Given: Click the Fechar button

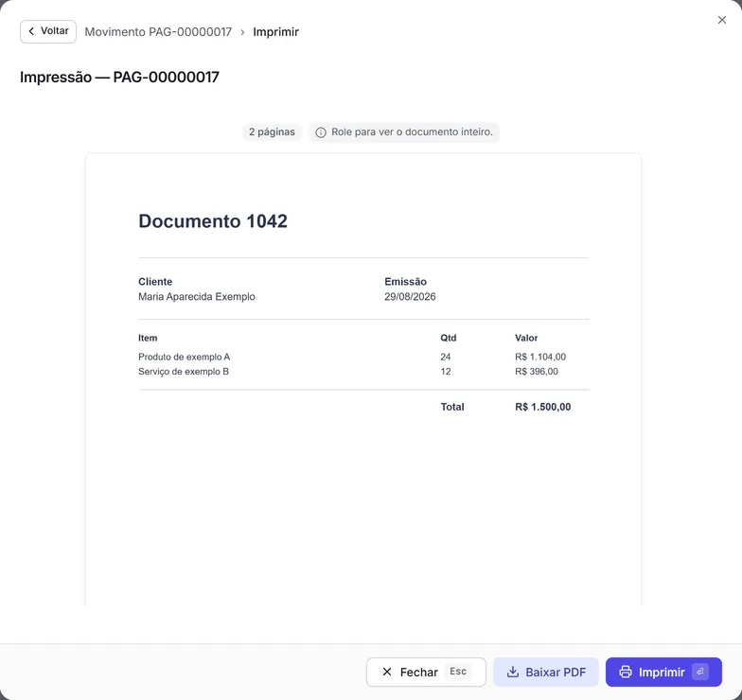Looking at the screenshot, I should click(x=426, y=672).
